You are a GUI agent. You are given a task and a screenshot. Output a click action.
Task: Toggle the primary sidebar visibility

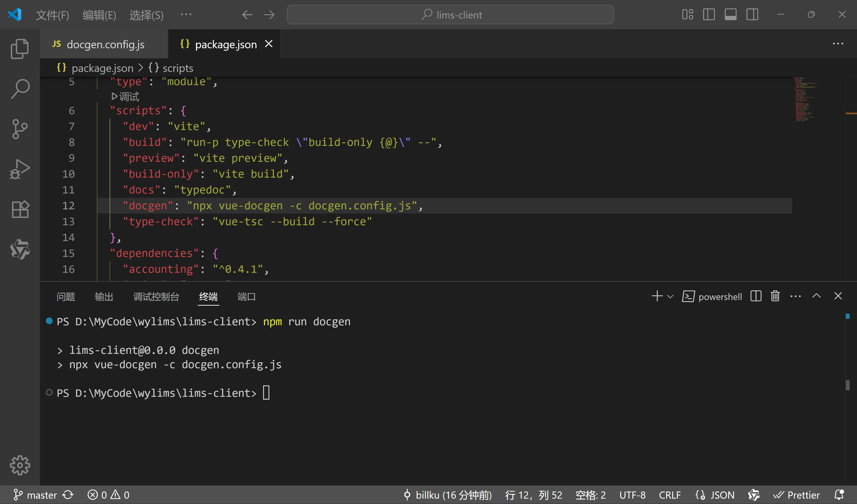point(709,14)
